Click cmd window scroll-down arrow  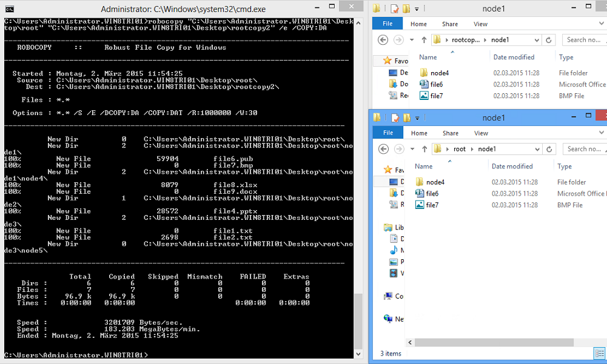pos(358,354)
